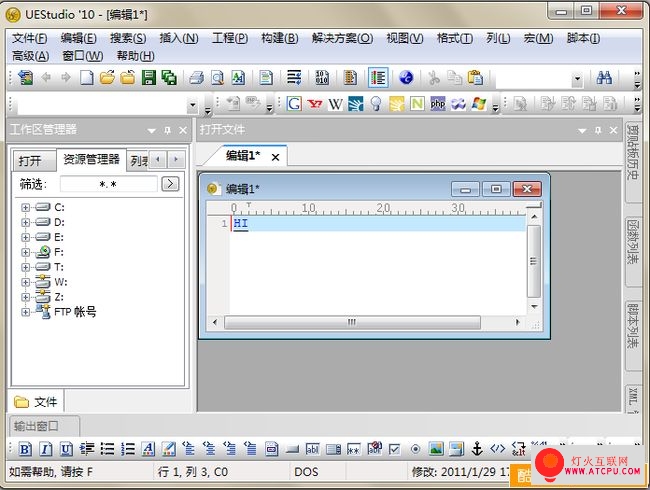Click the HTML Bold B icon
Screen dimensions: 650x490
25,449
